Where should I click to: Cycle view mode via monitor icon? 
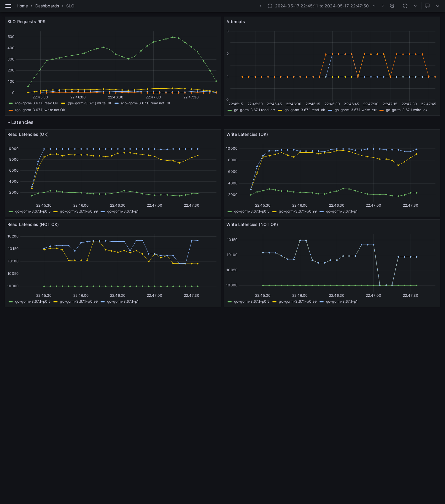(427, 6)
